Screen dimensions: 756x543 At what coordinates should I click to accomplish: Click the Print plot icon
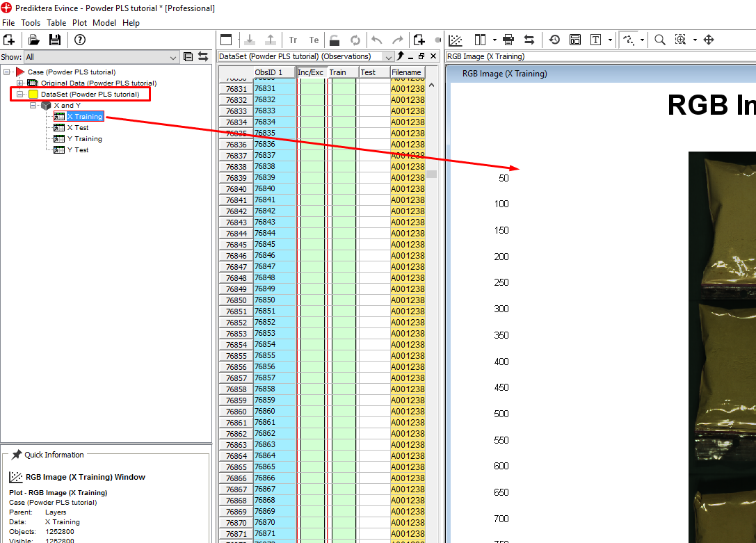coord(508,40)
